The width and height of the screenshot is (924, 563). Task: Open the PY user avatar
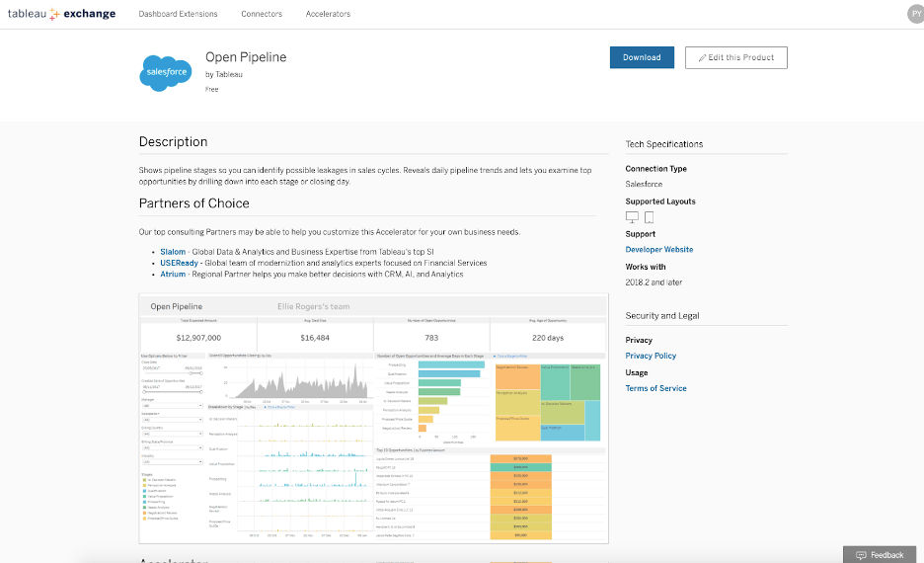(916, 14)
